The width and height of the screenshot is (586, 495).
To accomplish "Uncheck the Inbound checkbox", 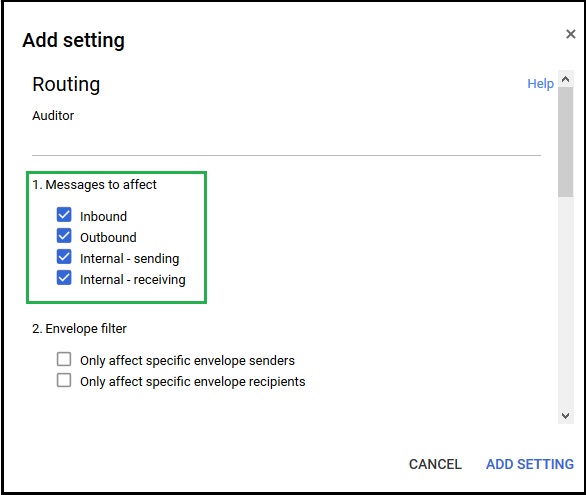I will tap(64, 215).
